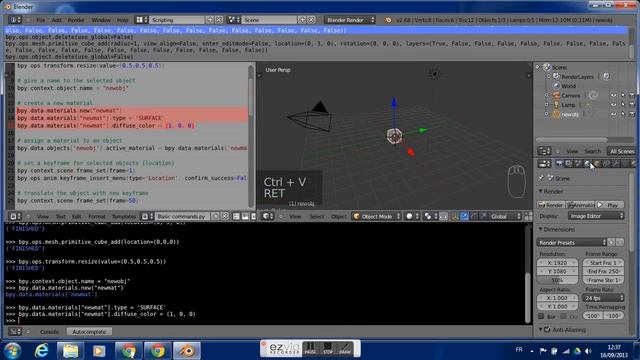Open the Scene selector dropdown
Screen dimensions: 640x360
click(233, 20)
